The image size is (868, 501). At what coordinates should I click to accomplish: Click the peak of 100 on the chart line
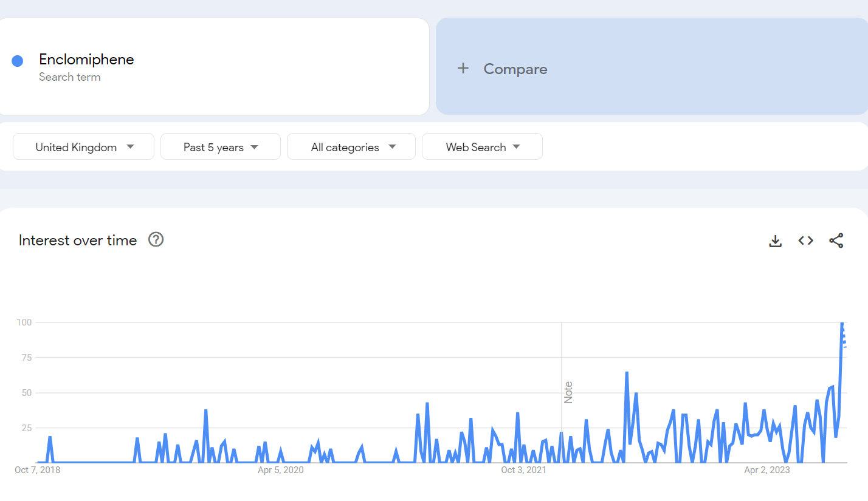coord(842,323)
